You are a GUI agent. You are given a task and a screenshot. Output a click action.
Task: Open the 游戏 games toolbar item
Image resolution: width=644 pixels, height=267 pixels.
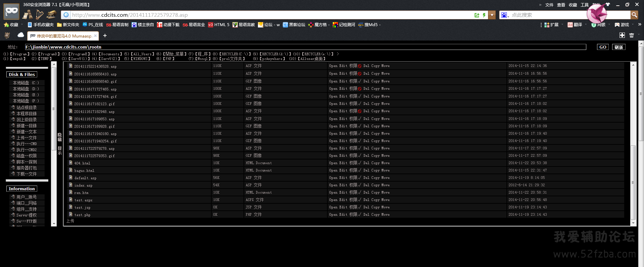click(x=622, y=24)
